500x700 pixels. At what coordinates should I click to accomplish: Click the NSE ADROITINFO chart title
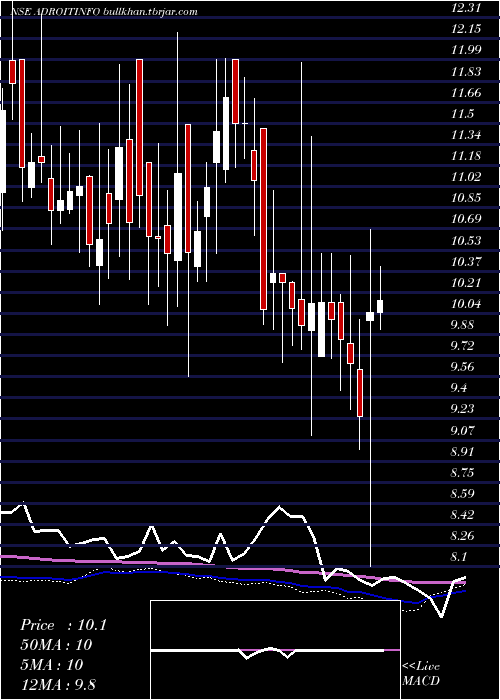tap(105, 12)
